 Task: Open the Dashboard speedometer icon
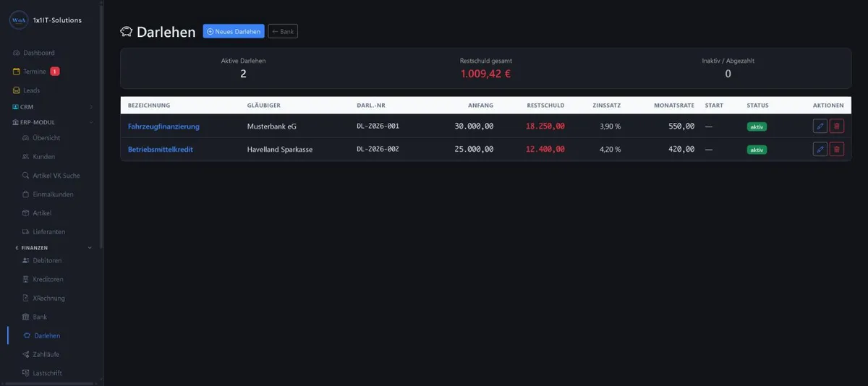(x=17, y=53)
